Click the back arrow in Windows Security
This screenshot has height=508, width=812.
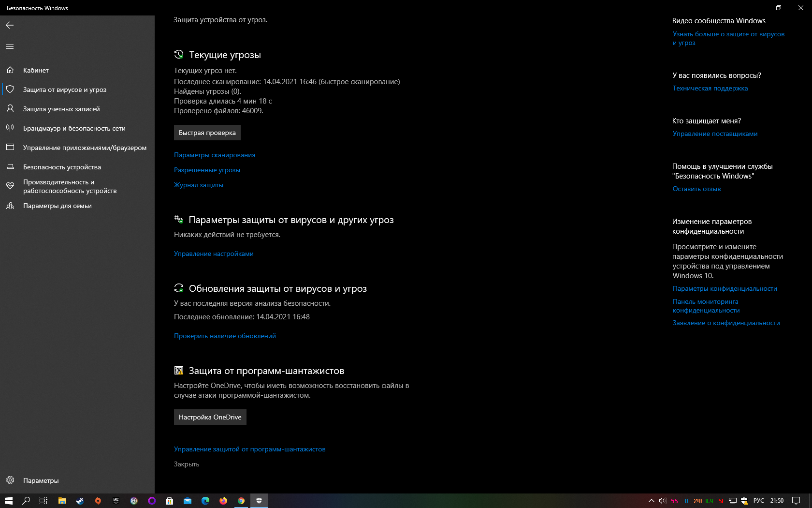(10, 25)
